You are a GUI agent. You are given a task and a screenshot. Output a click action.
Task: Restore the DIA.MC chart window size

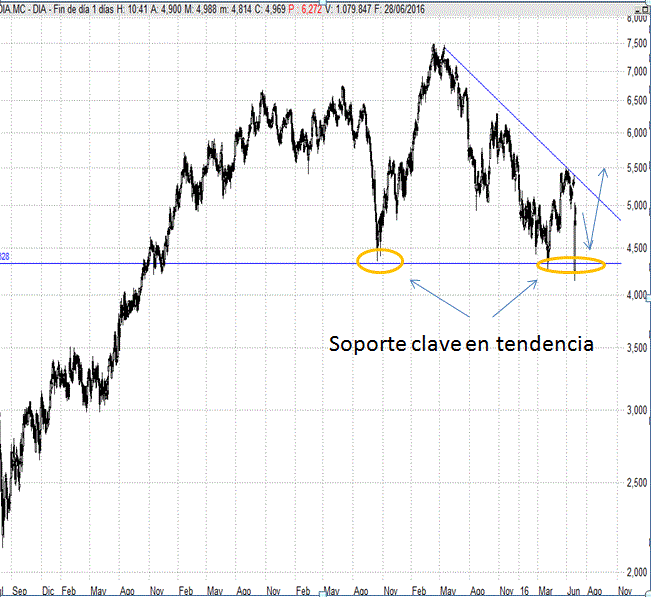645,10
